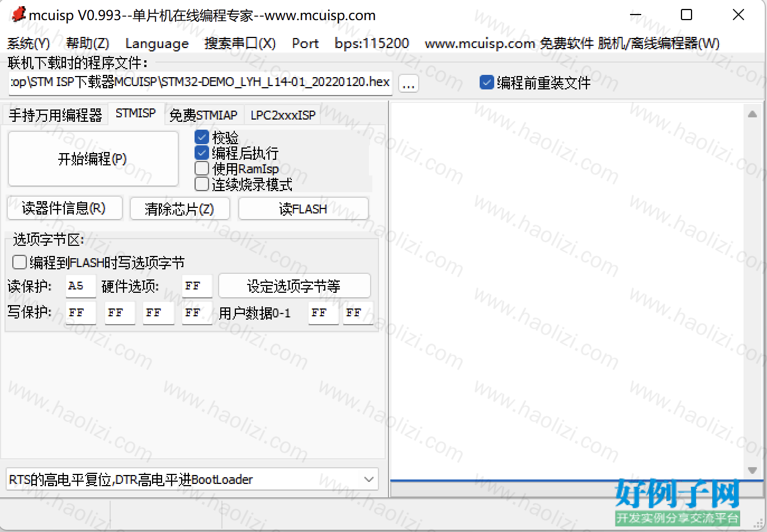Click first 用户数据0-1 FF field
Viewport: 767px width, 532px height.
pos(323,313)
